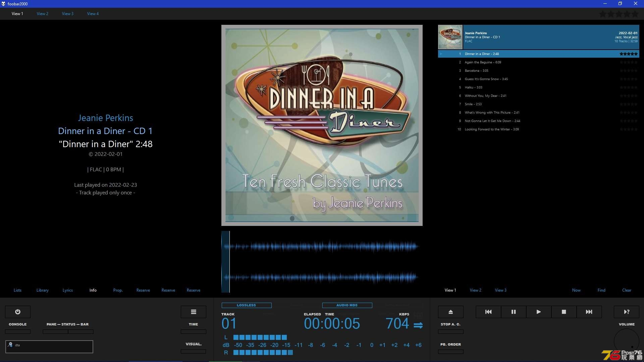Image resolution: width=644 pixels, height=362 pixels.
Task: Pause playback
Action: click(514, 312)
